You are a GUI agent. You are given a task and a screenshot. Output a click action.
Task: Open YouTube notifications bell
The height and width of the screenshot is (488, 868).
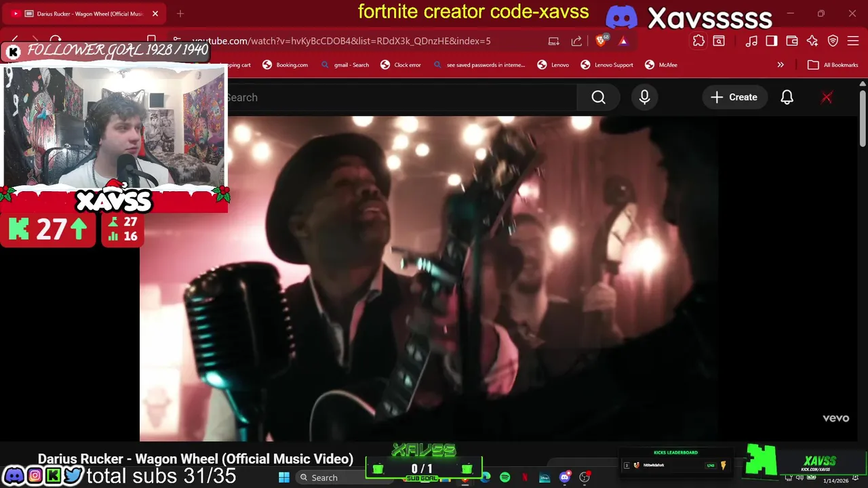pyautogui.click(x=787, y=98)
